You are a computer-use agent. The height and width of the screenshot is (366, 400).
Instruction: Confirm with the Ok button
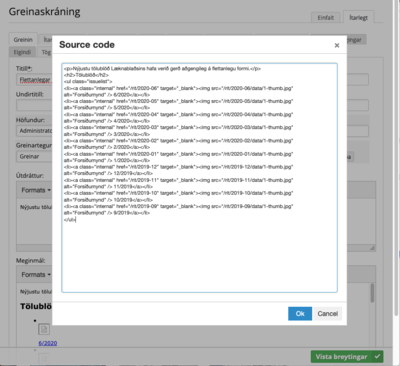click(300, 314)
